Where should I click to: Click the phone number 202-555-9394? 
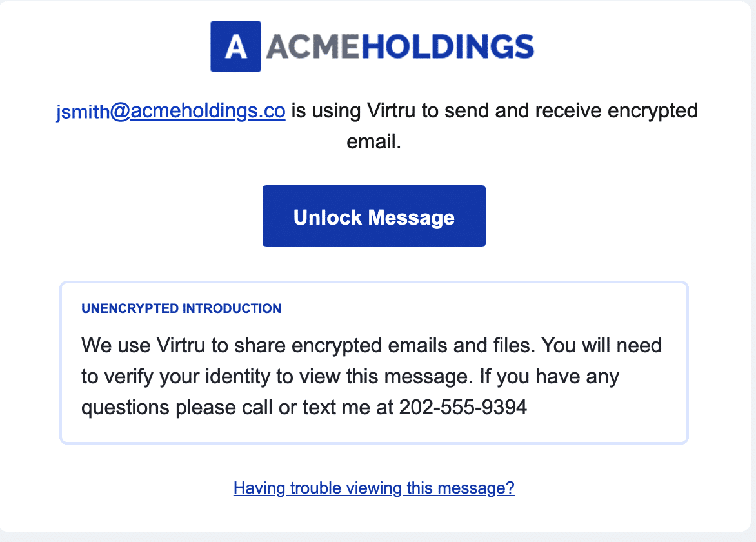pyautogui.click(x=463, y=407)
